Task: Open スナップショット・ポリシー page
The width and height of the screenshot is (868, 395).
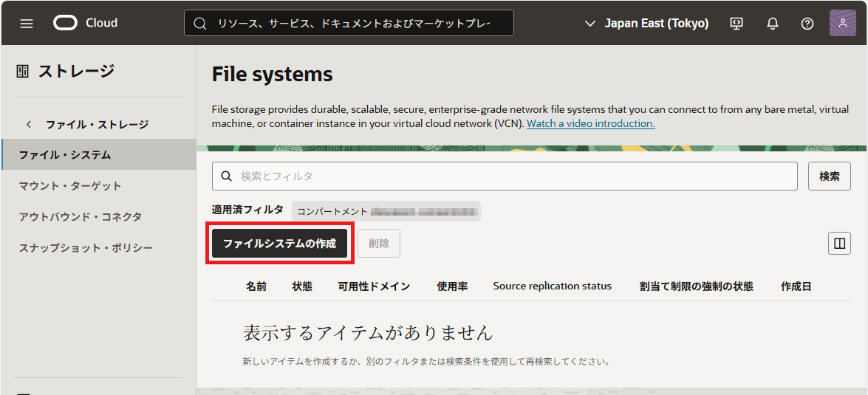Action: point(86,248)
